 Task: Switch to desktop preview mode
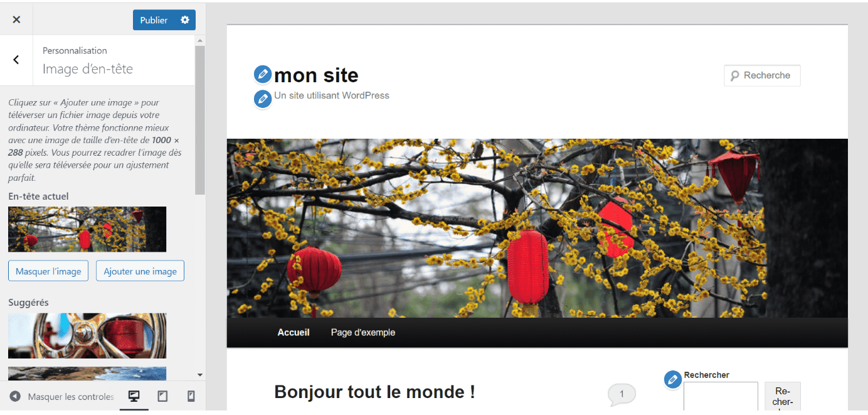134,396
